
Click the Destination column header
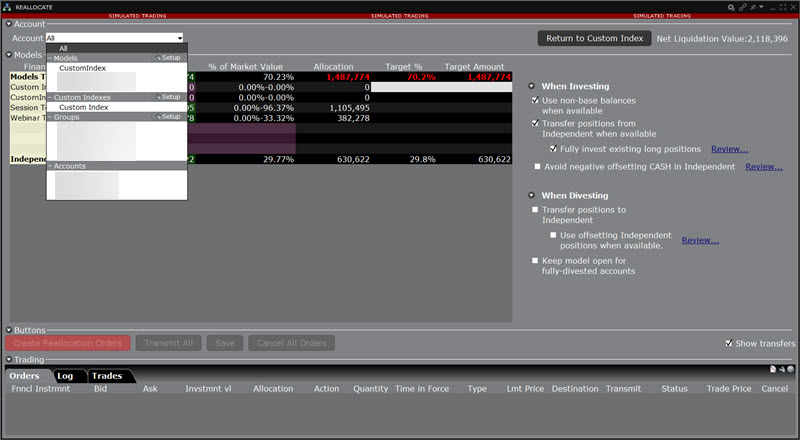point(575,388)
